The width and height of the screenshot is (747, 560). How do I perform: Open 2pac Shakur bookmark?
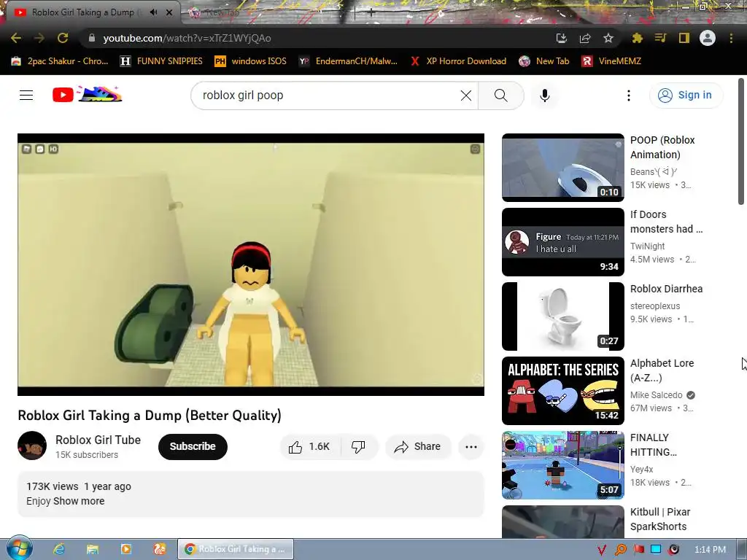click(x=60, y=61)
